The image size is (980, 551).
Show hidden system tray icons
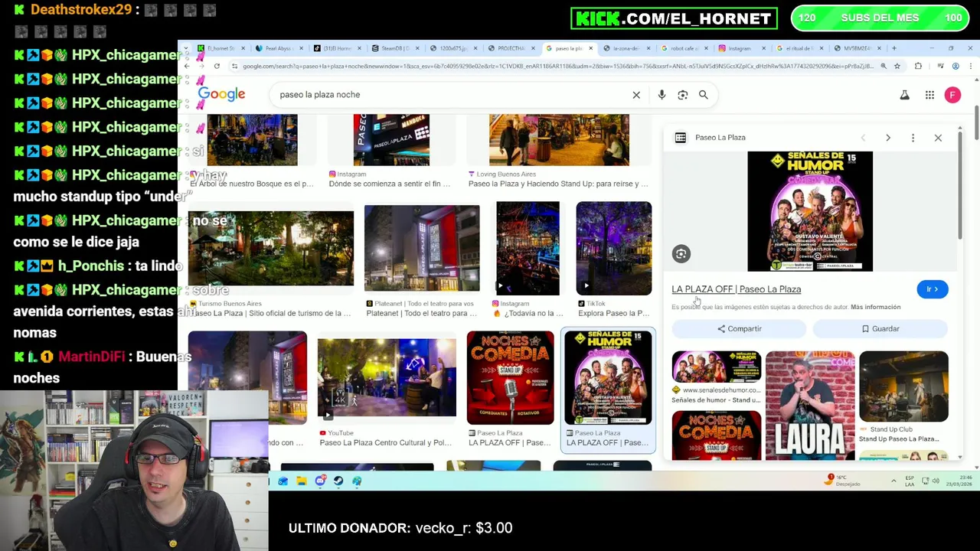point(893,481)
